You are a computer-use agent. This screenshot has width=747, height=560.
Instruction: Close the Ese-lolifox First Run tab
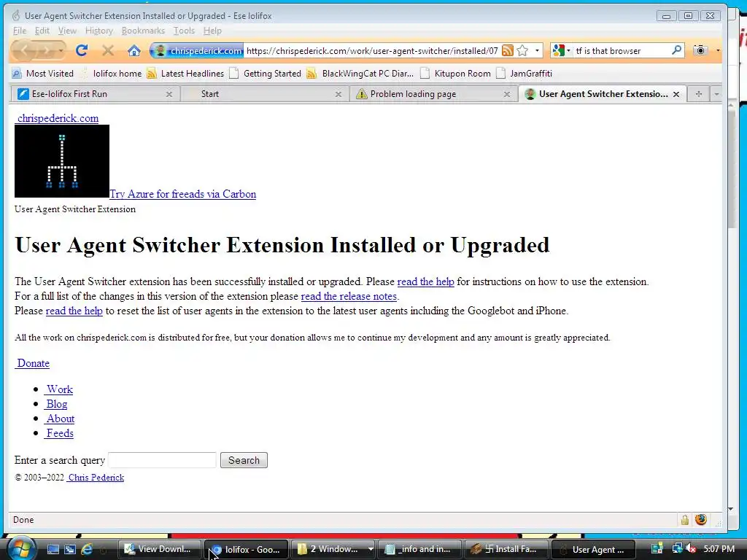(169, 94)
